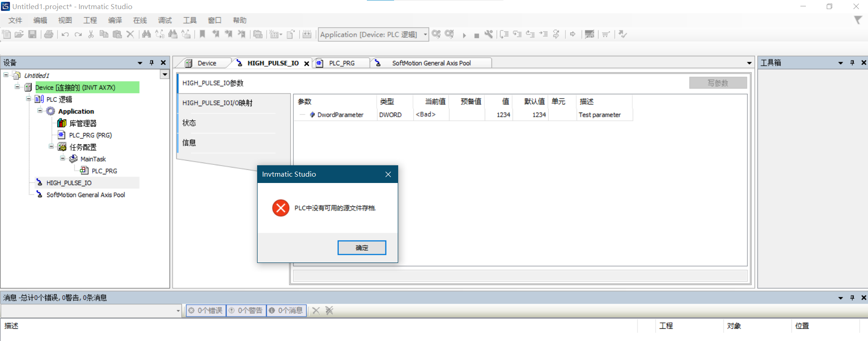
Task: Switch to the PLC_PRG tab
Action: click(341, 63)
